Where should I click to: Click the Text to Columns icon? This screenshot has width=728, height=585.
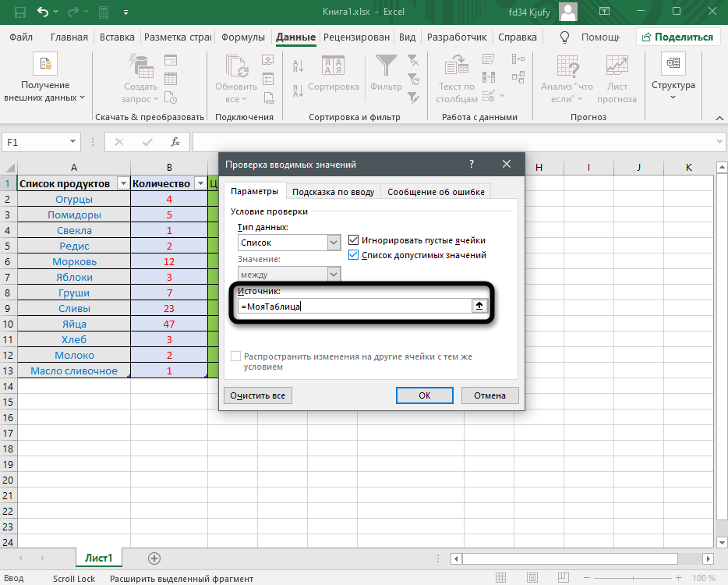(456, 66)
